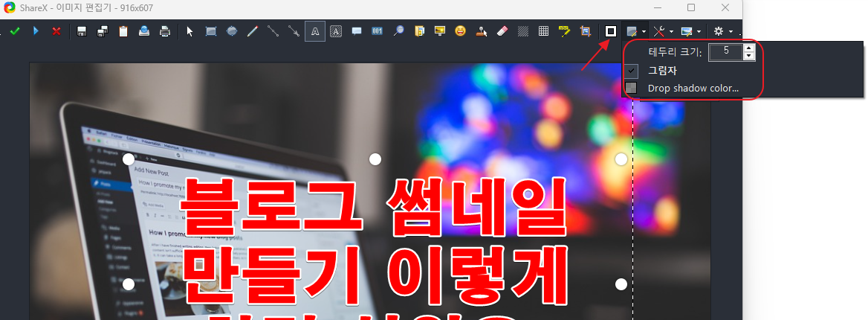Select the Arrow drawing tool
Image resolution: width=868 pixels, height=320 pixels.
click(x=294, y=31)
